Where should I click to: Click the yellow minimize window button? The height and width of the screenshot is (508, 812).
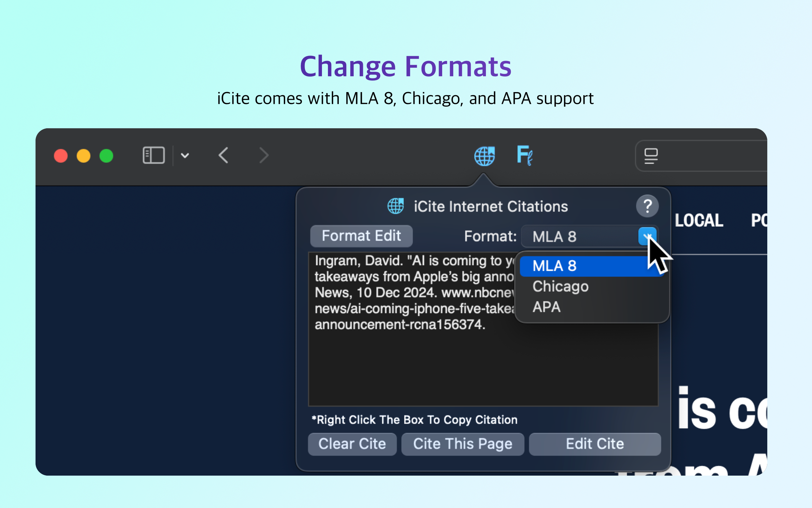point(83,156)
